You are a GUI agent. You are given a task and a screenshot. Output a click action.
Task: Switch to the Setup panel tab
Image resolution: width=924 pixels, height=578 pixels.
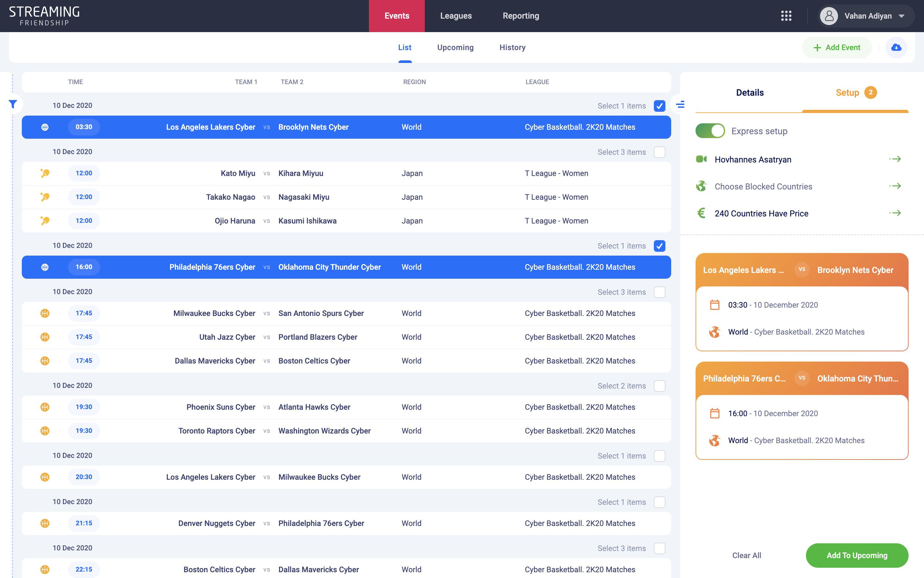pos(855,92)
